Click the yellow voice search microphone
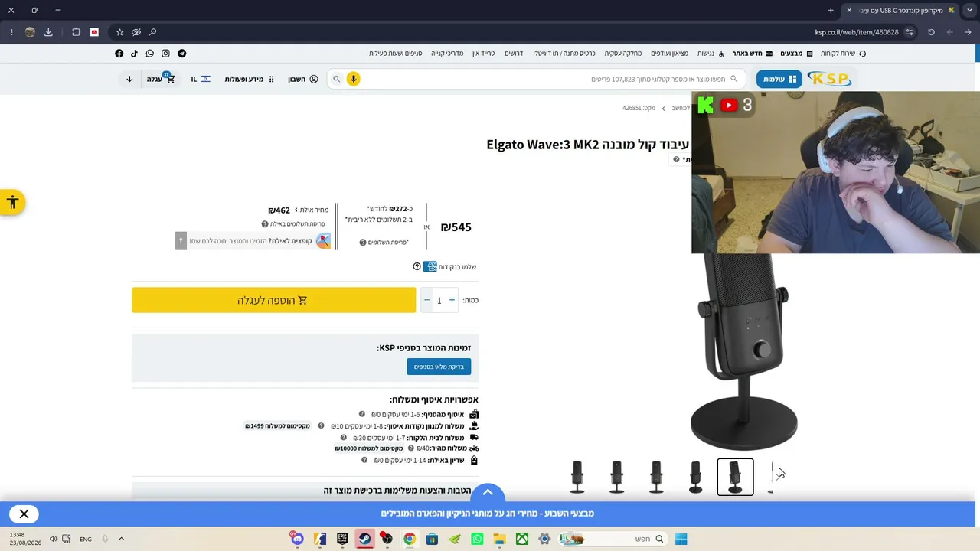 353,79
